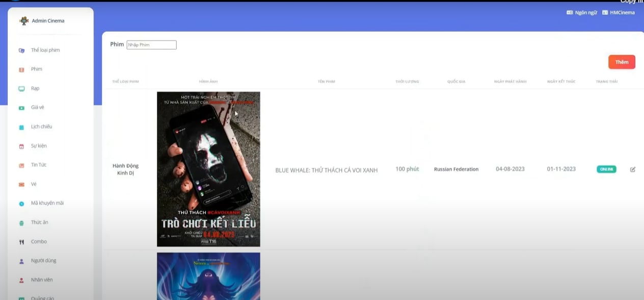Click the Mã khuyến mãi icon

click(x=21, y=204)
